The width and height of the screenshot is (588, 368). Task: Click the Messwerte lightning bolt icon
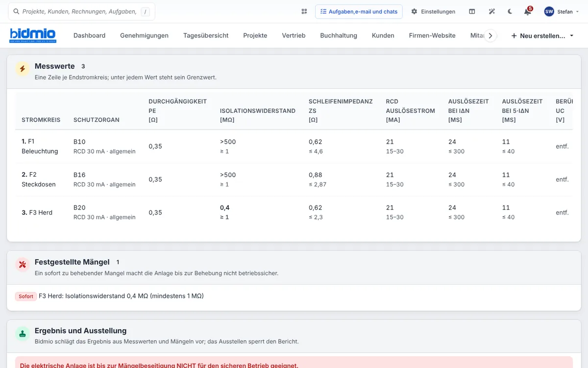point(22,69)
